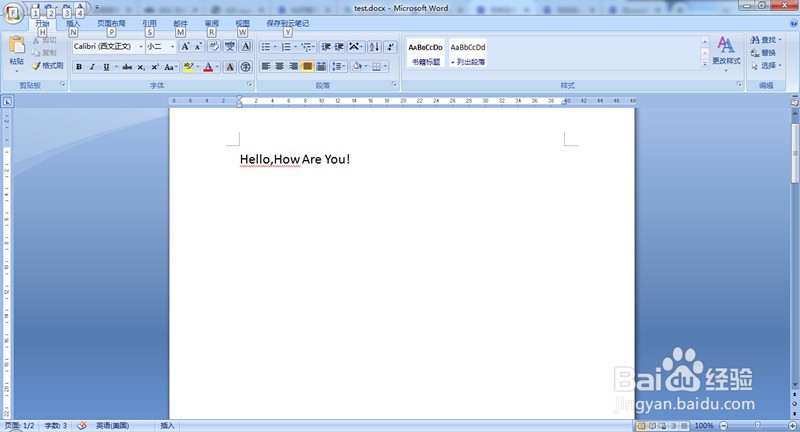Click the zoom level 100% button
This screenshot has width=800, height=432.
tap(704, 425)
